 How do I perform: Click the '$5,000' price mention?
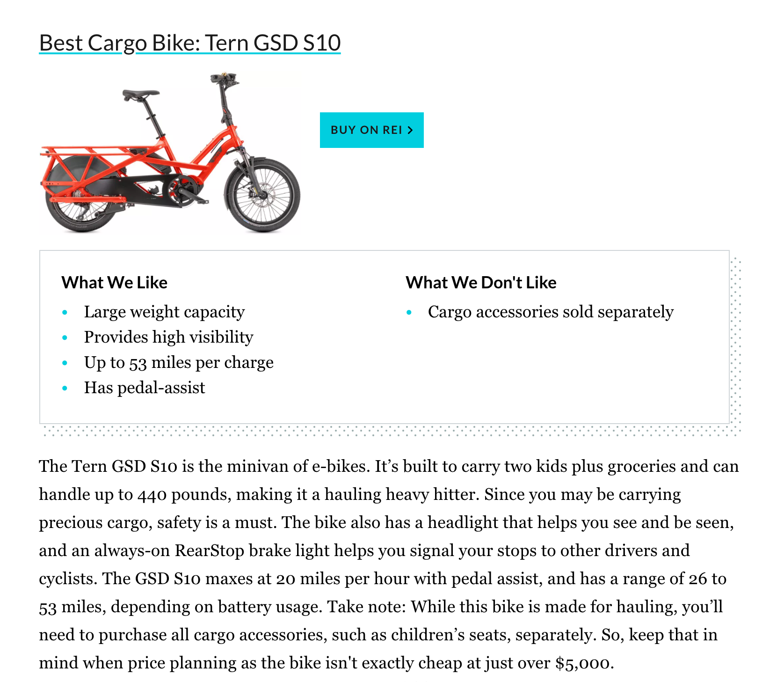click(x=583, y=663)
